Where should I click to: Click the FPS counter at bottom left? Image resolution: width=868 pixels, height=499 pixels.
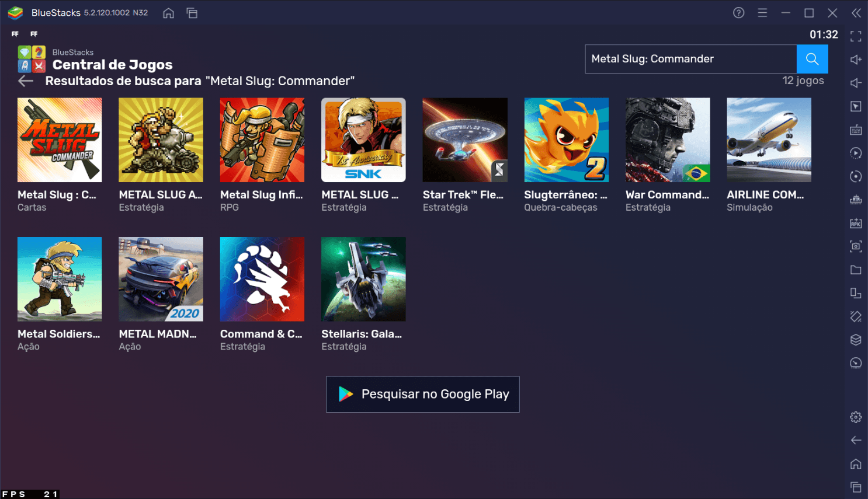[x=30, y=494]
